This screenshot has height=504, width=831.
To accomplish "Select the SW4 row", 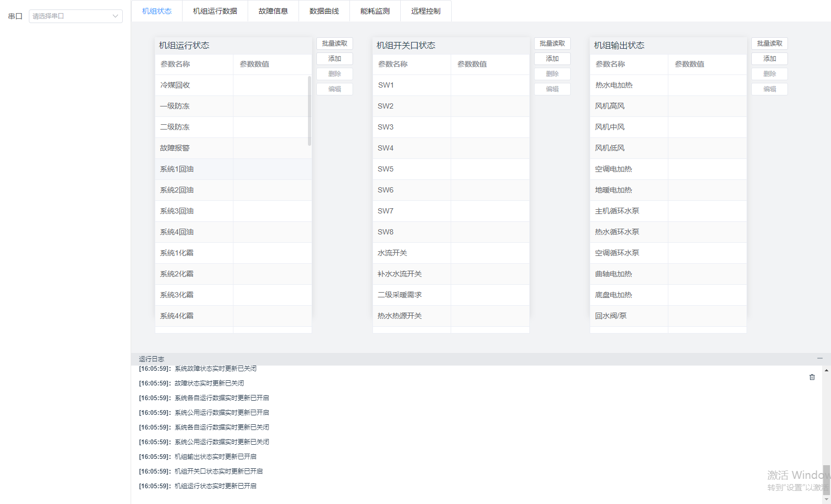I will coord(451,148).
